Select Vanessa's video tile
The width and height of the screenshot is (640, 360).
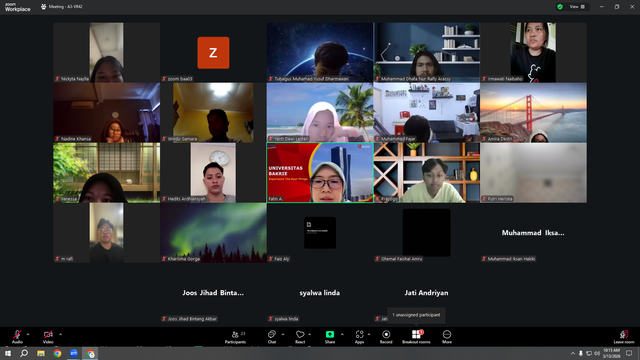[x=107, y=172]
